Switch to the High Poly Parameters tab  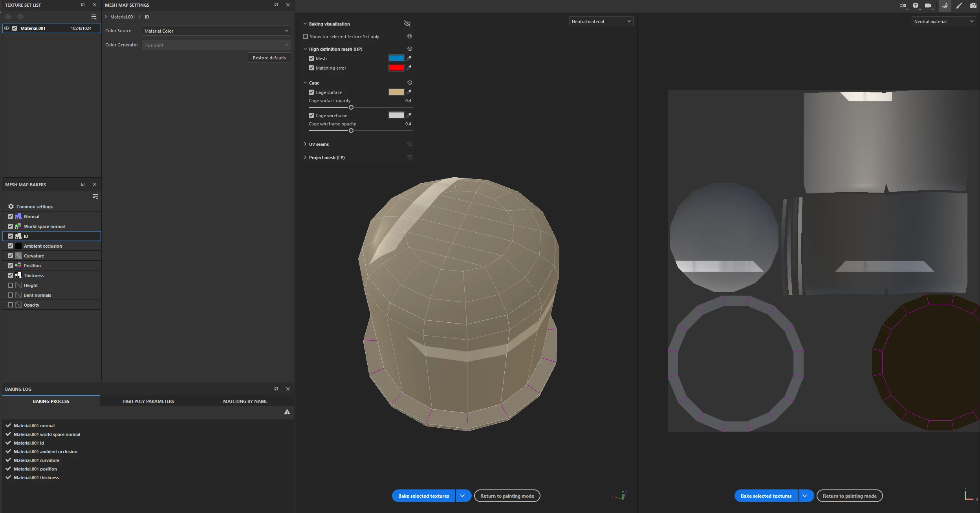click(148, 401)
